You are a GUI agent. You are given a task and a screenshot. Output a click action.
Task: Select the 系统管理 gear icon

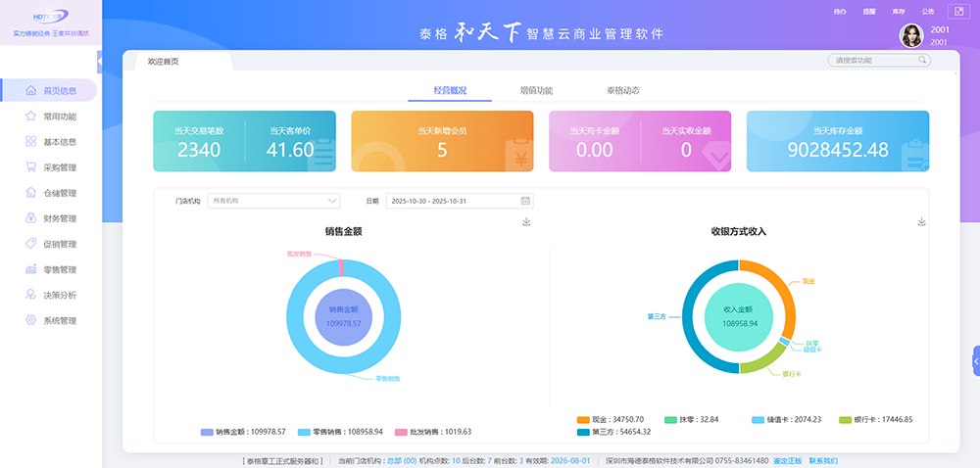pos(30,320)
